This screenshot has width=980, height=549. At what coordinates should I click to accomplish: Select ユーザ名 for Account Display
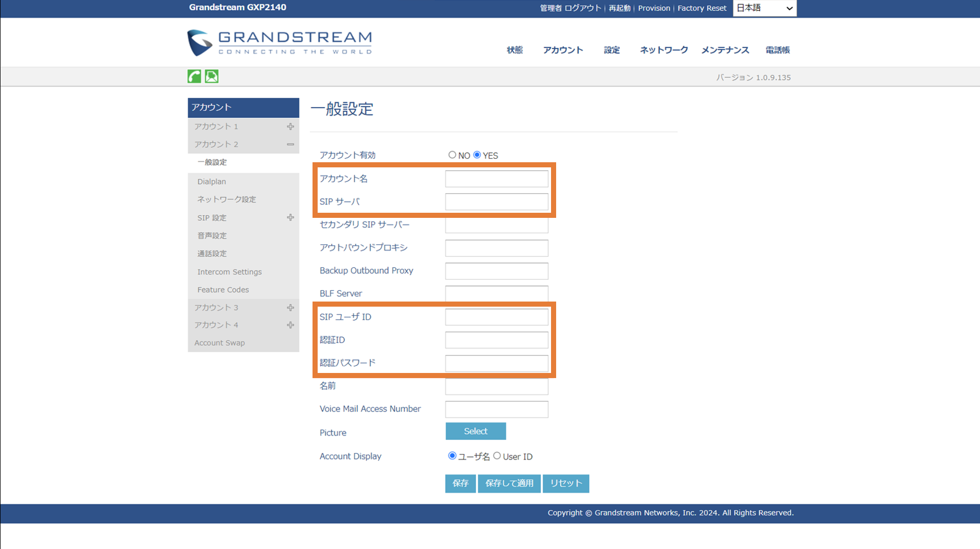(x=452, y=456)
